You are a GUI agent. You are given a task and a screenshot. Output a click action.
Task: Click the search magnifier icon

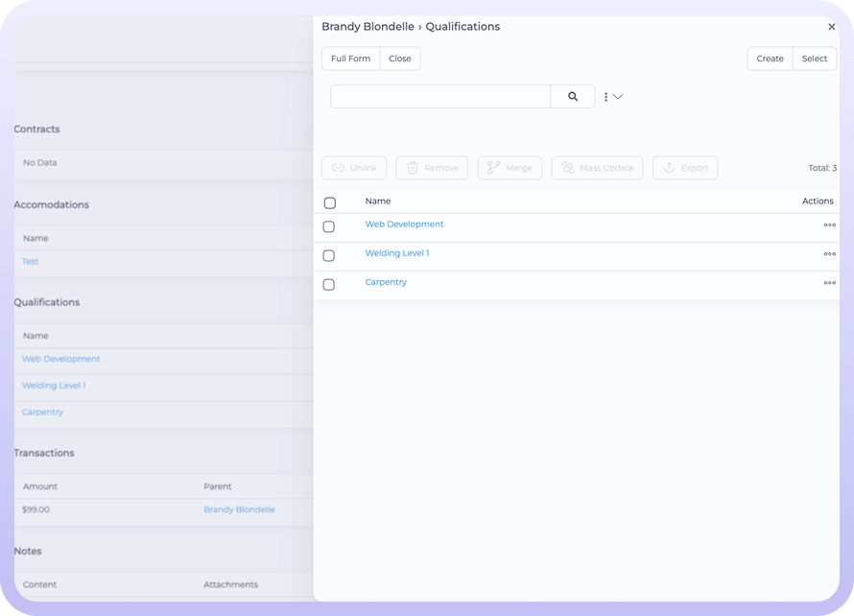pos(573,97)
